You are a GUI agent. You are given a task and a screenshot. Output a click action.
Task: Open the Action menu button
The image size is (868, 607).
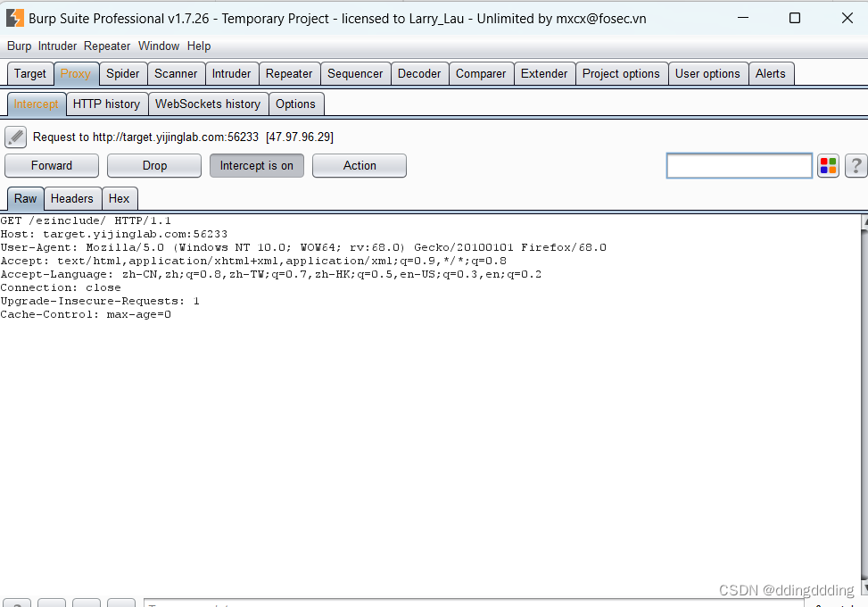360,166
